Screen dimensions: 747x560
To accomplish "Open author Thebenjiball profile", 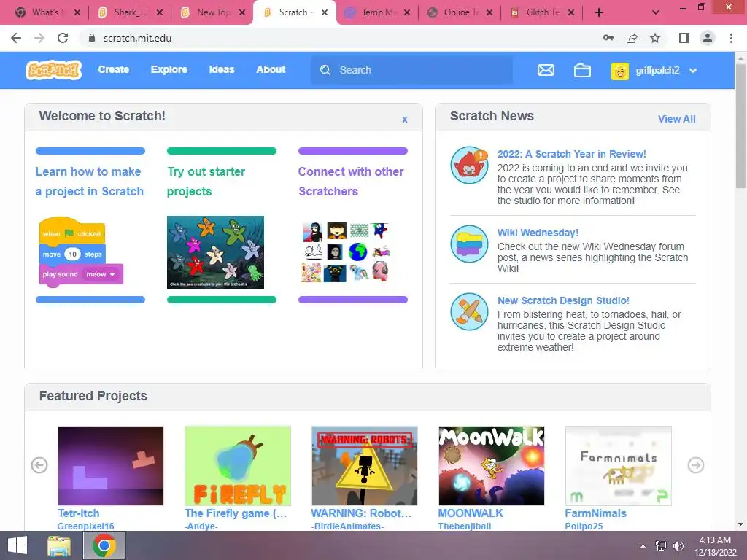I will point(465,526).
